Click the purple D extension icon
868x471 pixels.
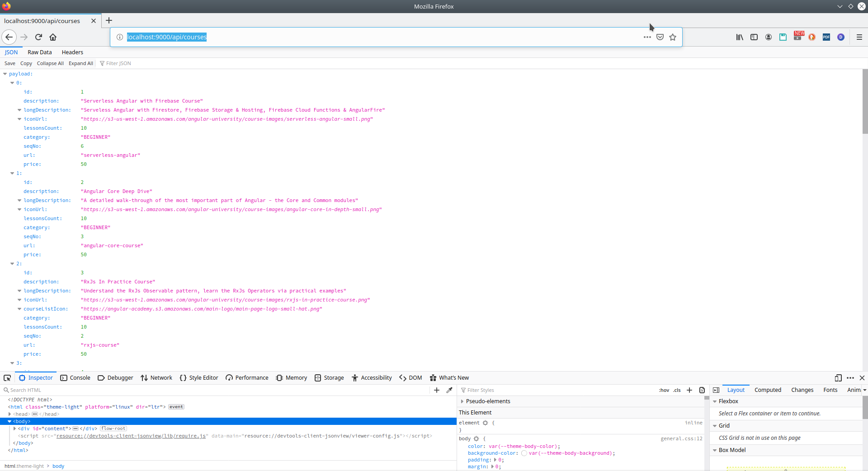pos(841,37)
